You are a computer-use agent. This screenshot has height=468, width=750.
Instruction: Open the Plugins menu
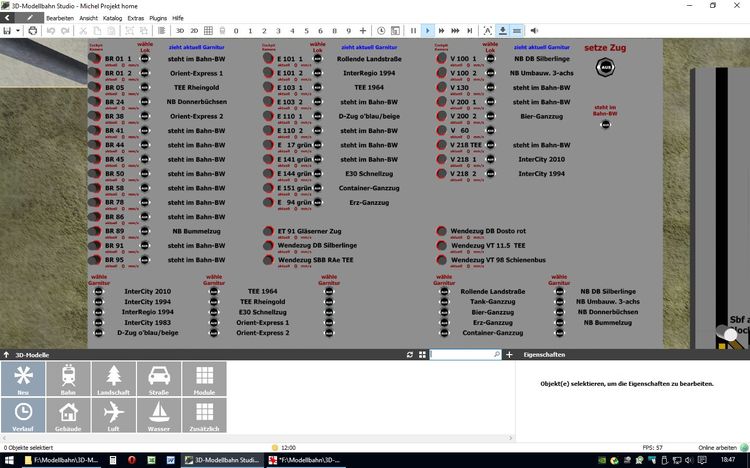pyautogui.click(x=158, y=18)
